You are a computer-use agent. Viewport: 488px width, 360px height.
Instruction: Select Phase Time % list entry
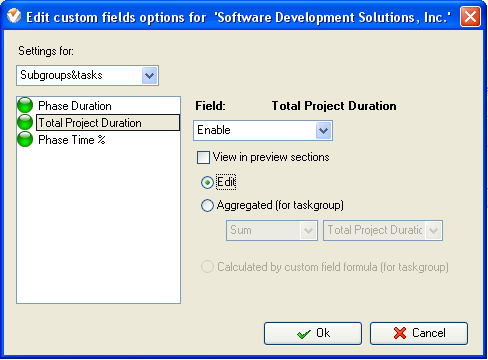tap(72, 140)
